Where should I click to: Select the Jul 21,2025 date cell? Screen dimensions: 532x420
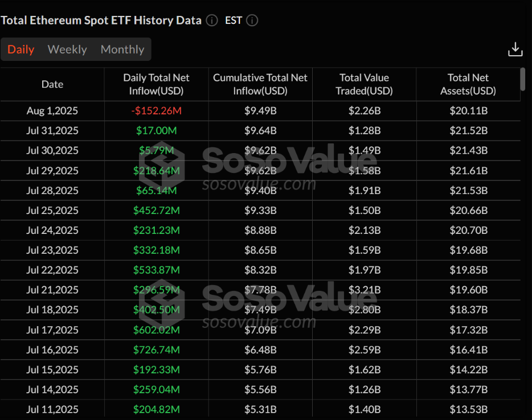52,290
